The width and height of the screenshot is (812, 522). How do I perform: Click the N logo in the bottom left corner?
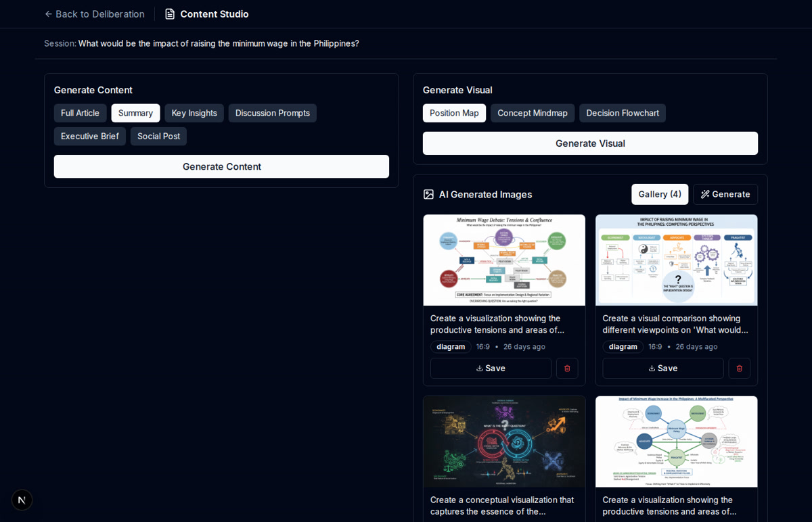pyautogui.click(x=22, y=500)
